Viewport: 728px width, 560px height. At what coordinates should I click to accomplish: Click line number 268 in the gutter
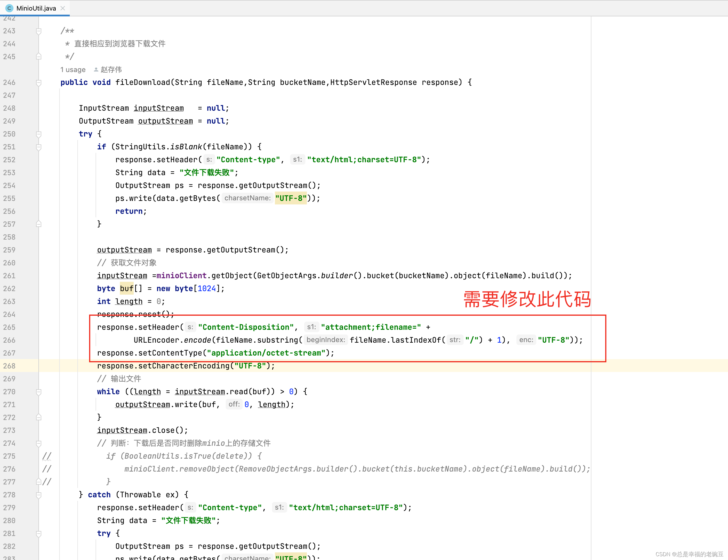coord(9,366)
